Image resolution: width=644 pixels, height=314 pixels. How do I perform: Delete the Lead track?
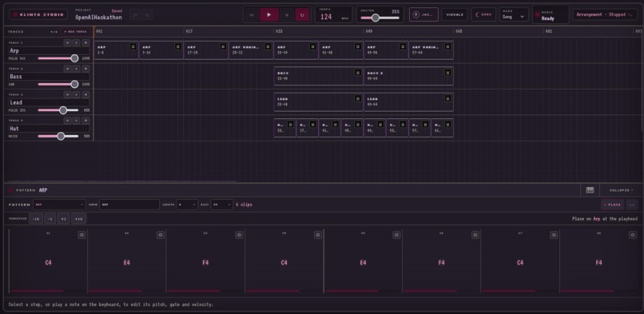tap(85, 94)
